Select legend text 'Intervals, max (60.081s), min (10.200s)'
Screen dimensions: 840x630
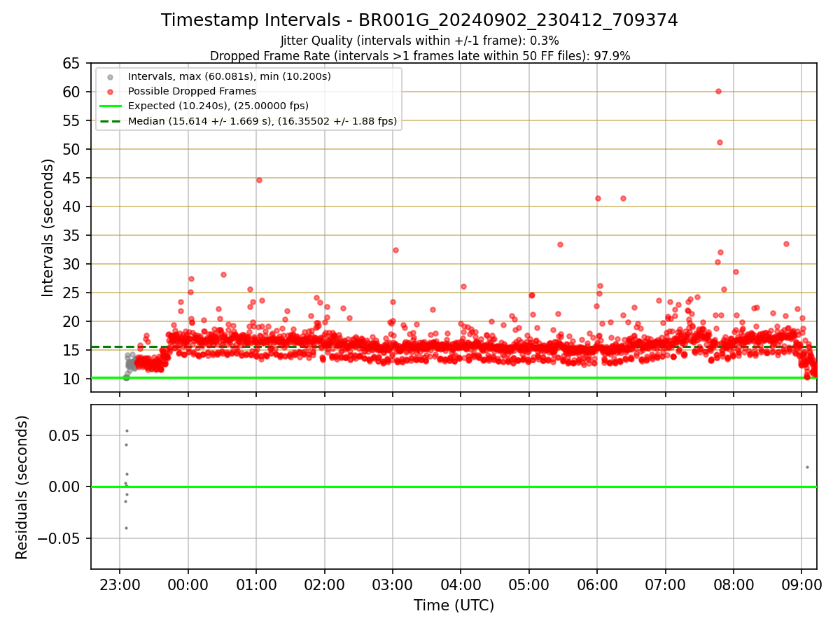pos(229,77)
